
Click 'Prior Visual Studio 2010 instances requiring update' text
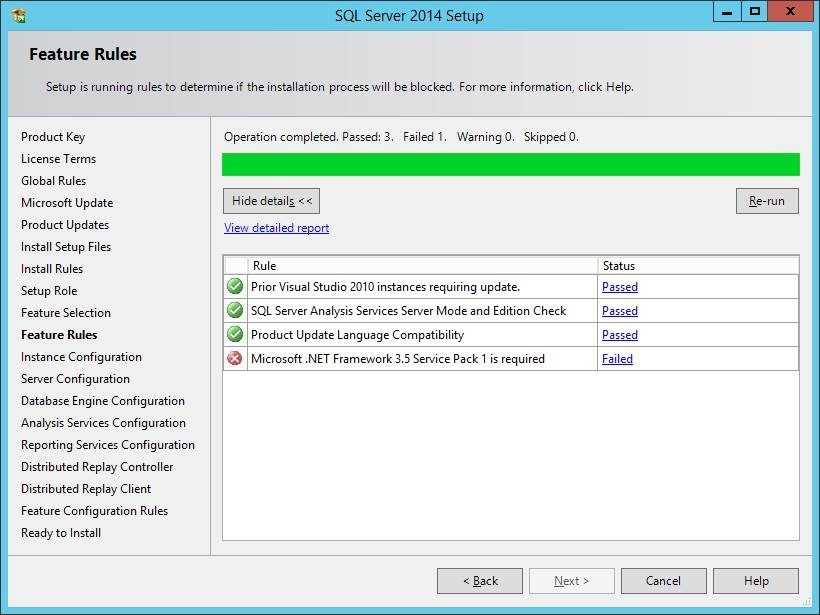385,287
